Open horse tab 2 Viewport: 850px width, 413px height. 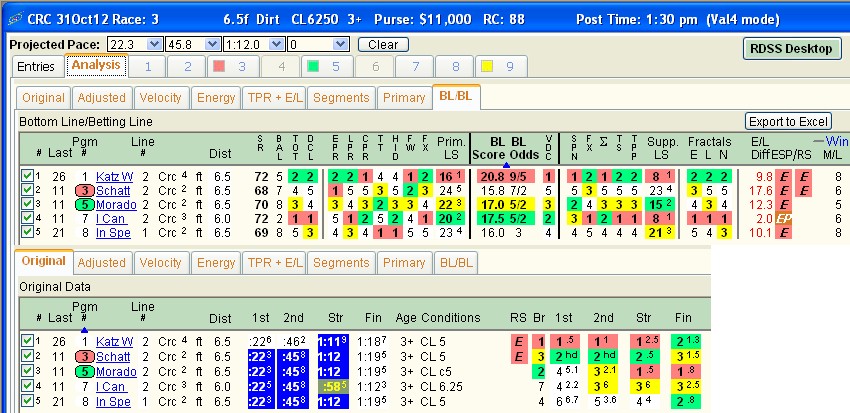(x=188, y=67)
